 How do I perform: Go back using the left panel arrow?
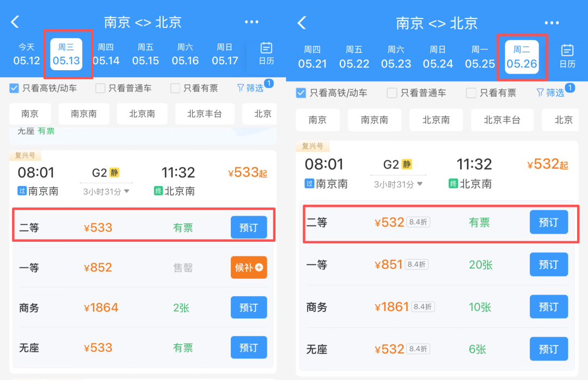(15, 22)
